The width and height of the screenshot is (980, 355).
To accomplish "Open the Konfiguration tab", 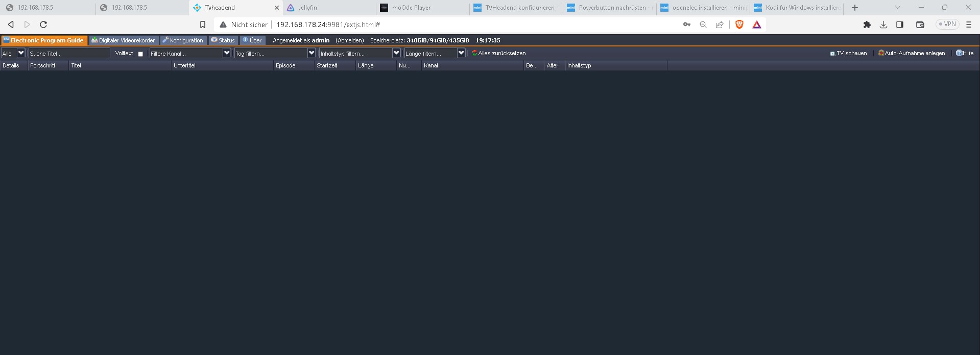I will click(x=182, y=40).
